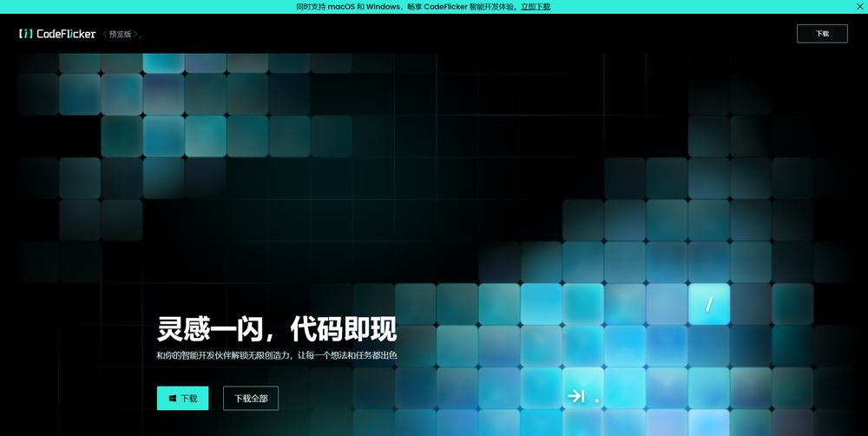Click the 下载全部 button
The image size is (868, 436).
tap(251, 399)
